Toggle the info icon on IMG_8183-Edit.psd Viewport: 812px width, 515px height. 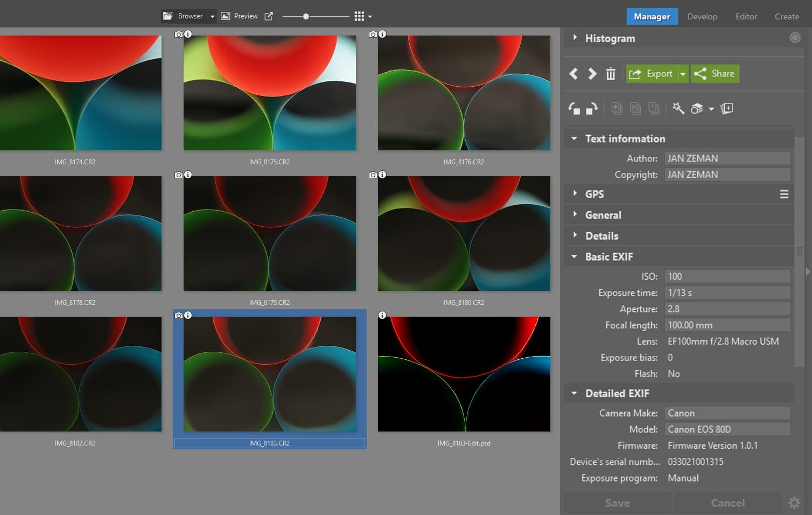(x=382, y=315)
